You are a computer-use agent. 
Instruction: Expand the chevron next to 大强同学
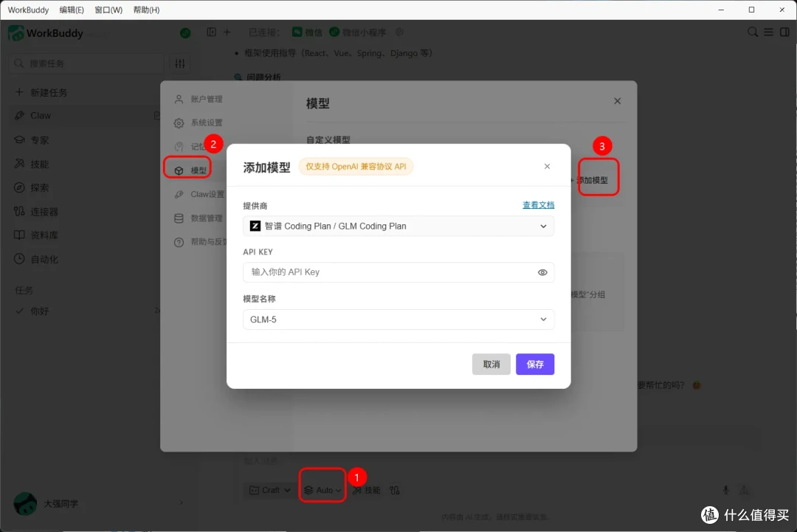coord(181,503)
